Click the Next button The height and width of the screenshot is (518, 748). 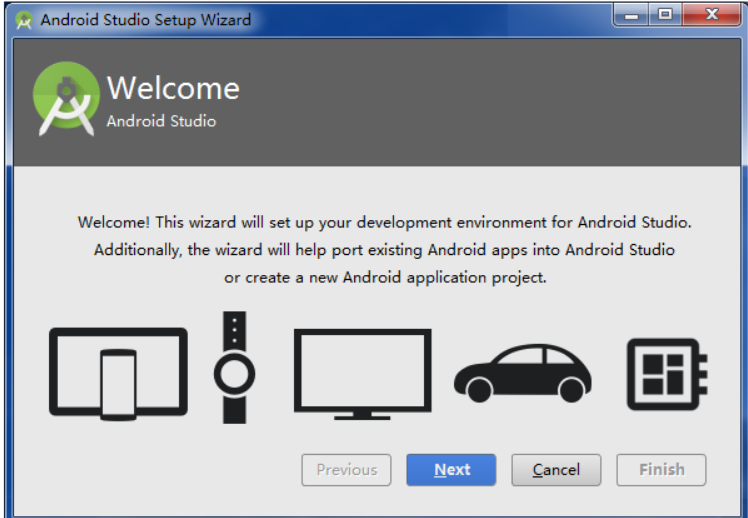451,470
